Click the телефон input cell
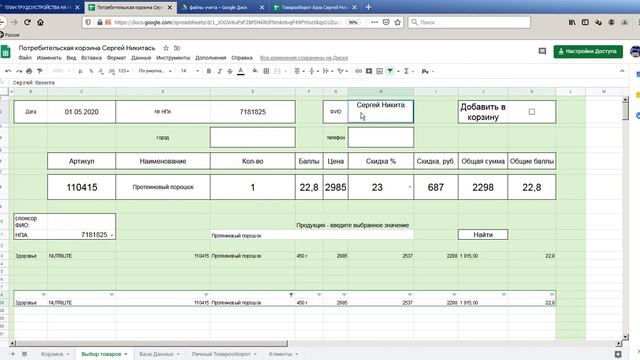The width and height of the screenshot is (640, 360). (x=380, y=138)
